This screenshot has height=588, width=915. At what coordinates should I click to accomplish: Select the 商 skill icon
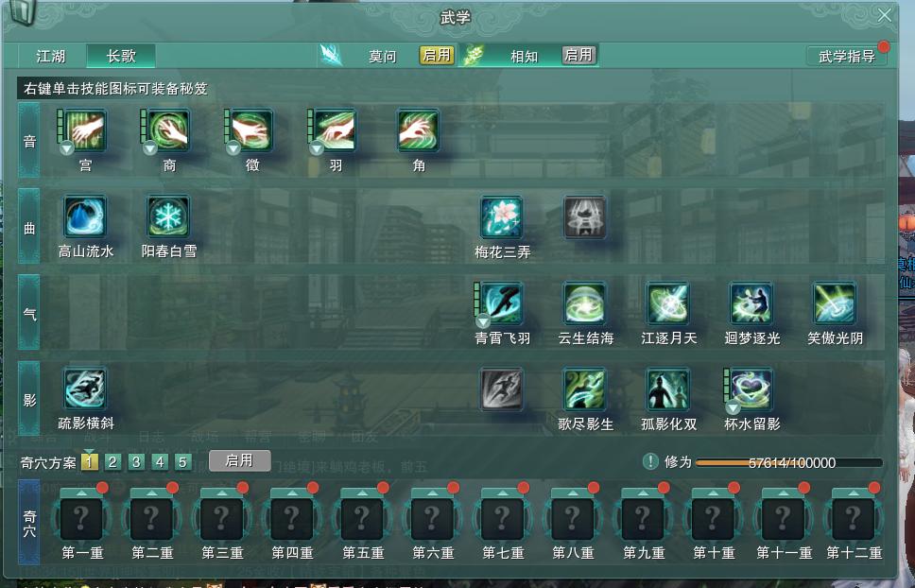pyautogui.click(x=168, y=130)
